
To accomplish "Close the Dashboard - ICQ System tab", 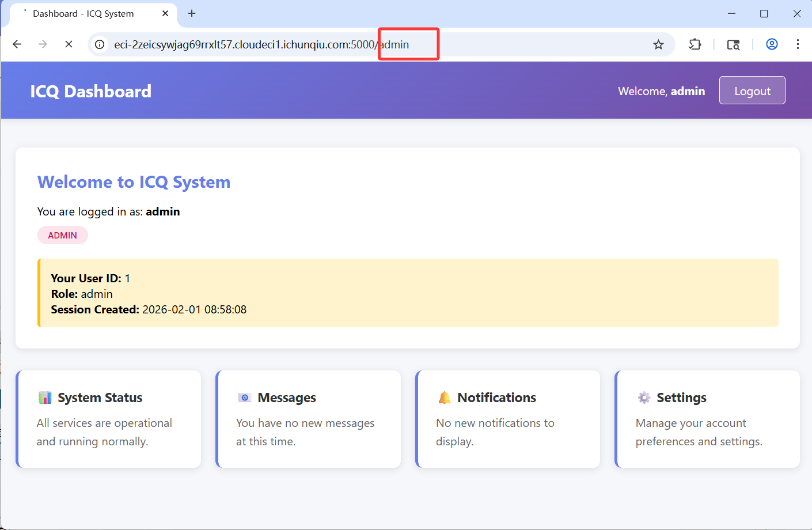I will [165, 13].
